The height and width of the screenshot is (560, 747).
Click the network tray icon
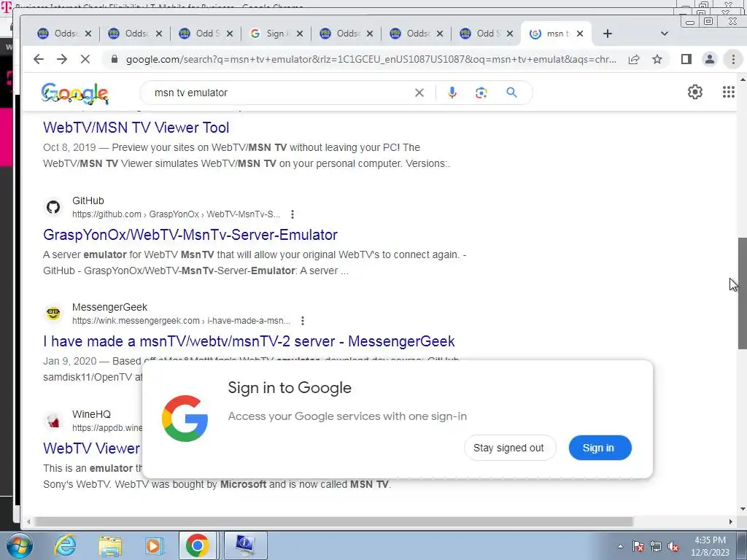(x=656, y=546)
